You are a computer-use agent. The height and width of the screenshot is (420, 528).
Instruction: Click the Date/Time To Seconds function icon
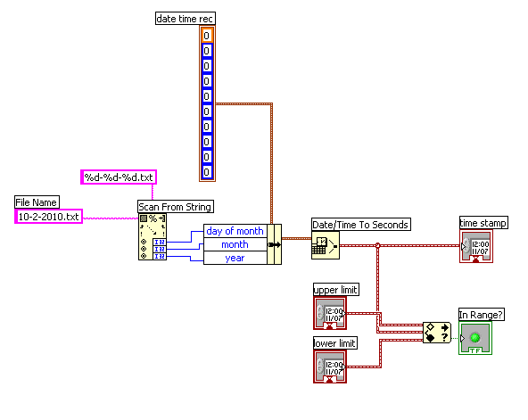pos(326,246)
